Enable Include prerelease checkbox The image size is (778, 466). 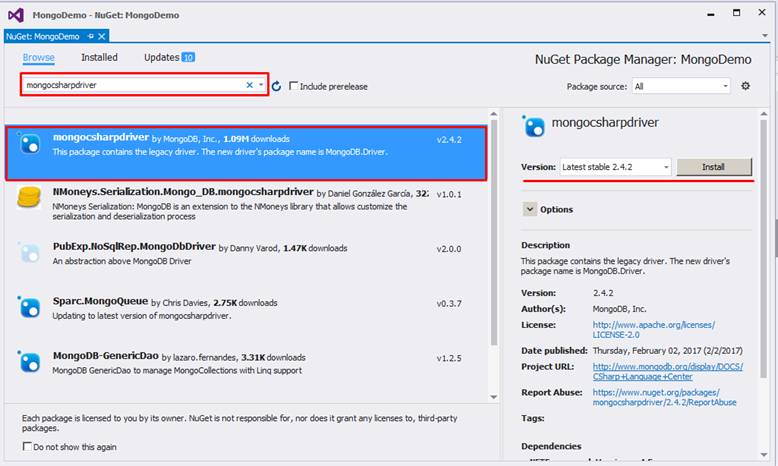(x=293, y=86)
